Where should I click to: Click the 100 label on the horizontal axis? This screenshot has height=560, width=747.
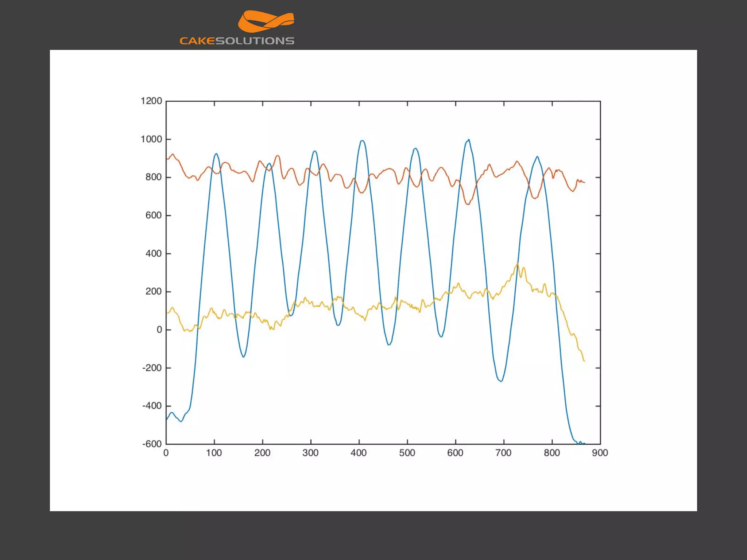[214, 453]
